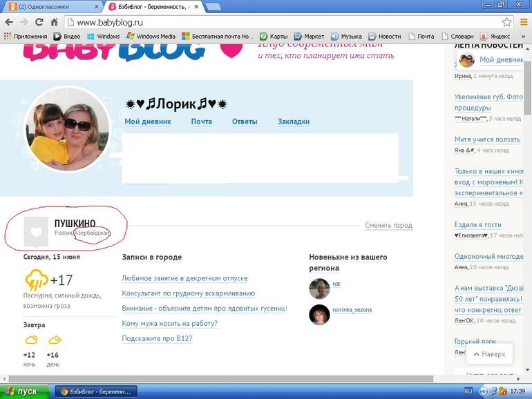532x399 pixels.
Task: Open the Windows пуск start button
Action: (x=24, y=391)
